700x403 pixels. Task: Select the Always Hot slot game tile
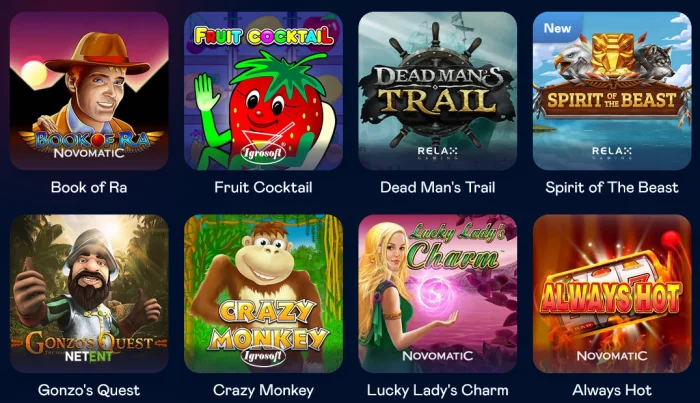point(612,294)
